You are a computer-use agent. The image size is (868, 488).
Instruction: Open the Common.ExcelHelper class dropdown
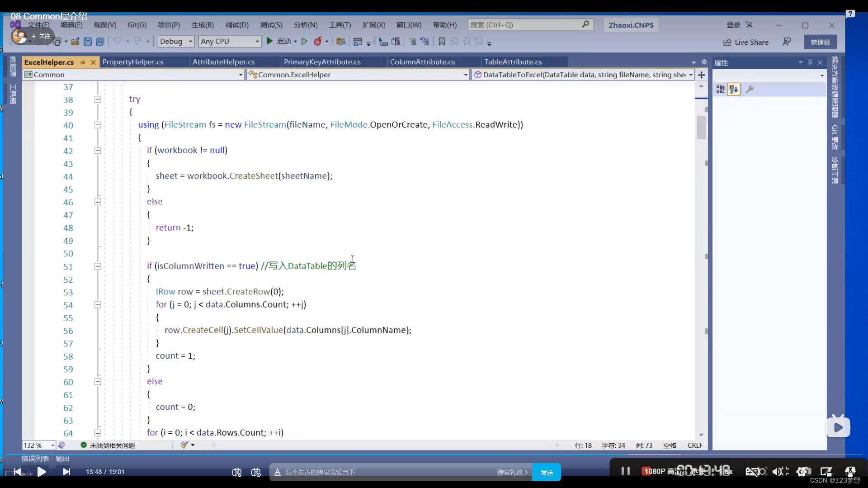coord(358,75)
